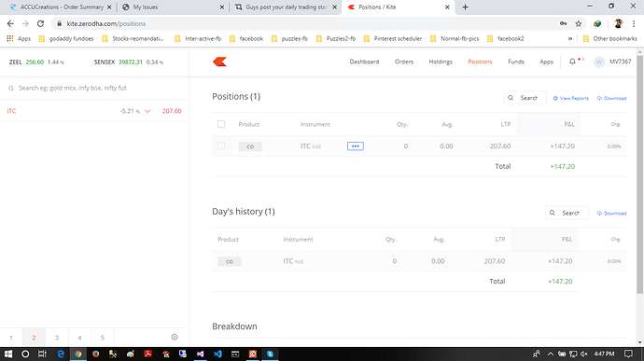Viewport: 644px width, 361px height.
Task: Expand the ITC watchlist chevron
Action: coord(147,111)
